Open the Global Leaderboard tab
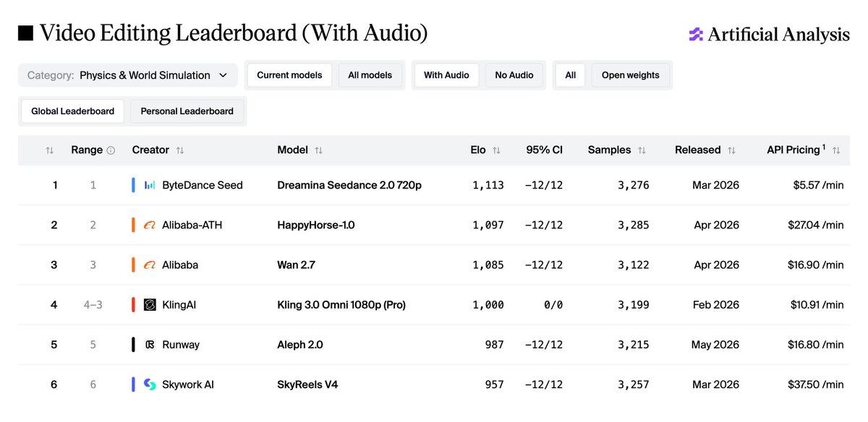The height and width of the screenshot is (422, 868). coord(72,111)
